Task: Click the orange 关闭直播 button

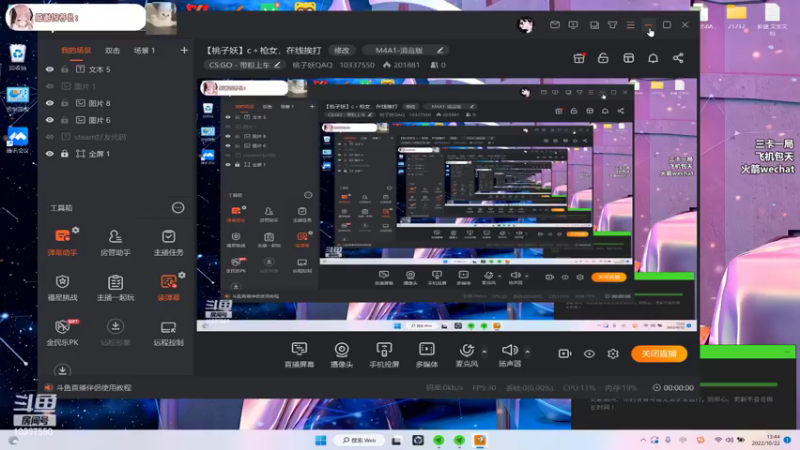Action: point(659,354)
